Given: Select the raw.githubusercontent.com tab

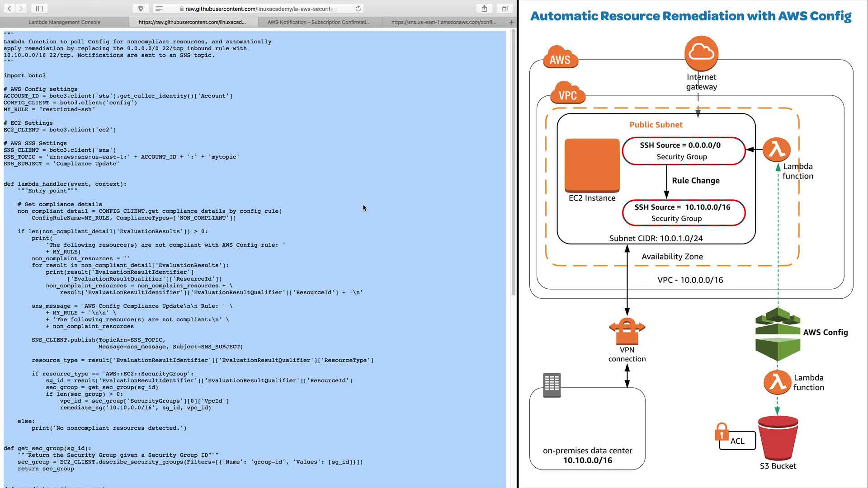Looking at the screenshot, I should click(192, 22).
